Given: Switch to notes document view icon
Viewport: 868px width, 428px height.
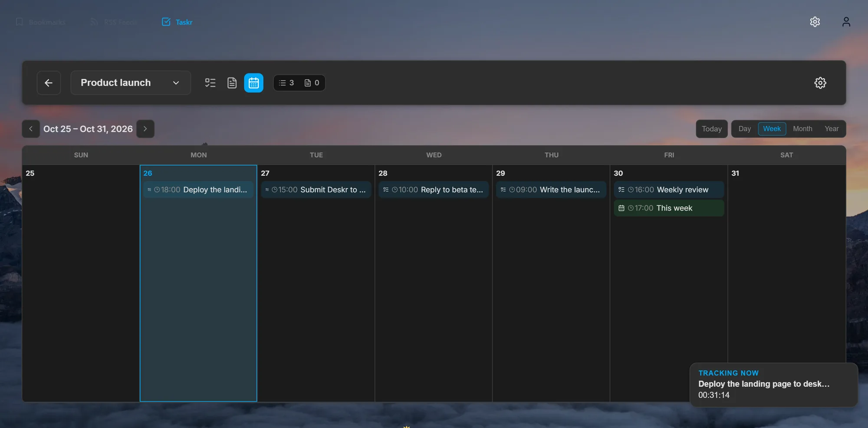Looking at the screenshot, I should coord(232,83).
